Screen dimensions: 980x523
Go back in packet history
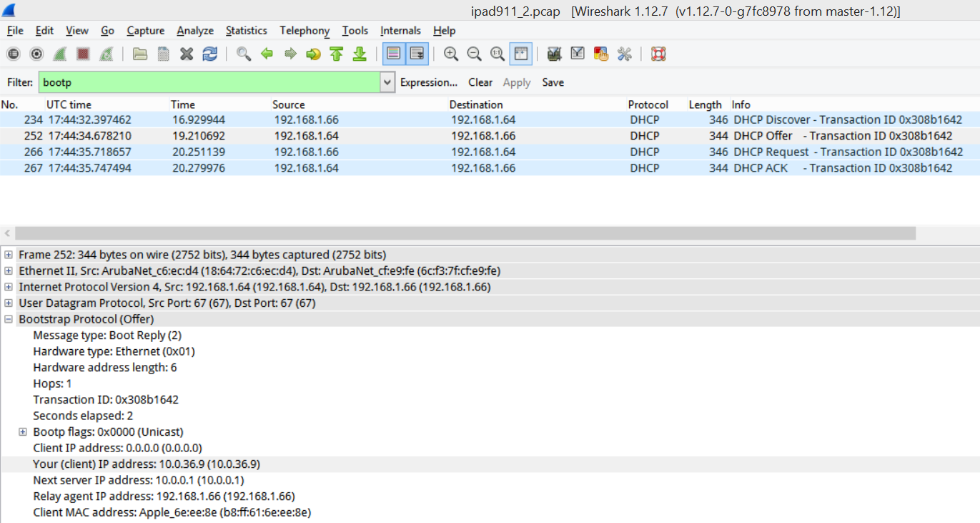point(267,54)
